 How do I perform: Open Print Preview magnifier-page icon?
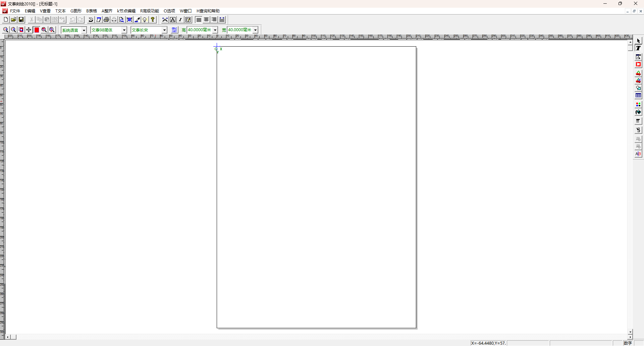pos(122,20)
